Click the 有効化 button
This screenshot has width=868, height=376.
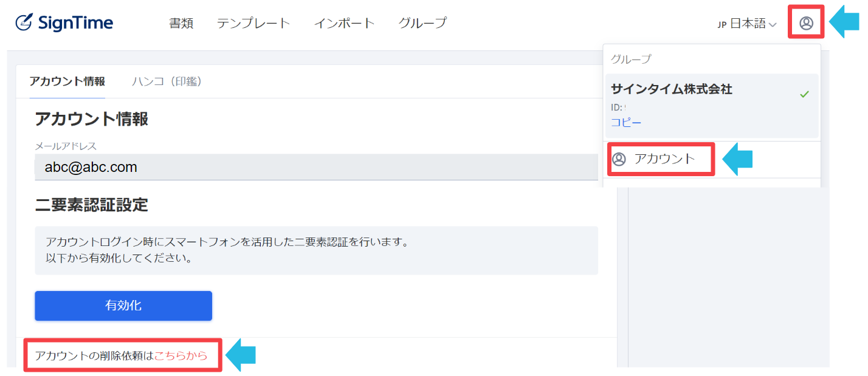pos(123,306)
